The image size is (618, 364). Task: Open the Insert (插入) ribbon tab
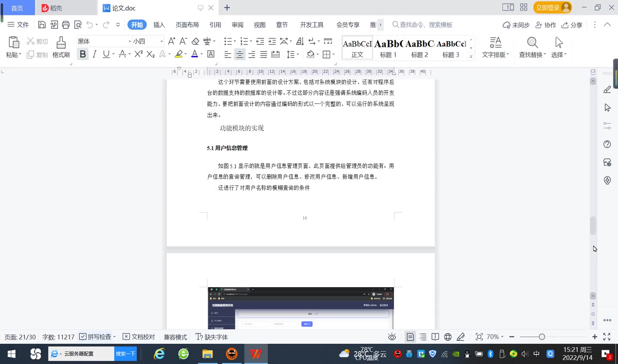click(x=159, y=25)
